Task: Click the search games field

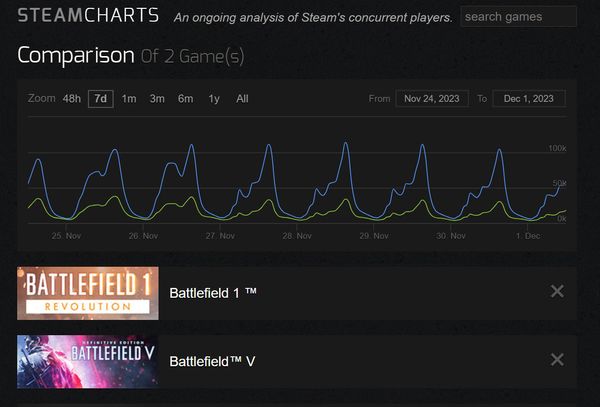Action: [x=519, y=17]
